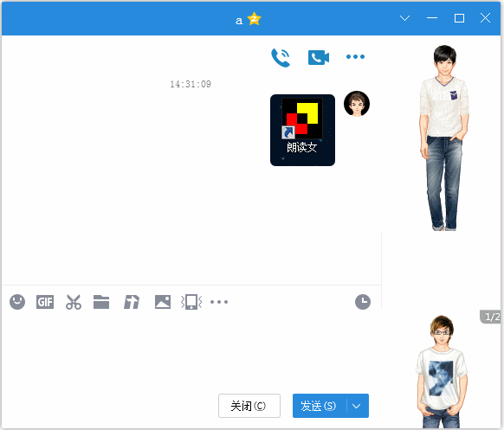Click the 1/2 page indicator

point(491,317)
